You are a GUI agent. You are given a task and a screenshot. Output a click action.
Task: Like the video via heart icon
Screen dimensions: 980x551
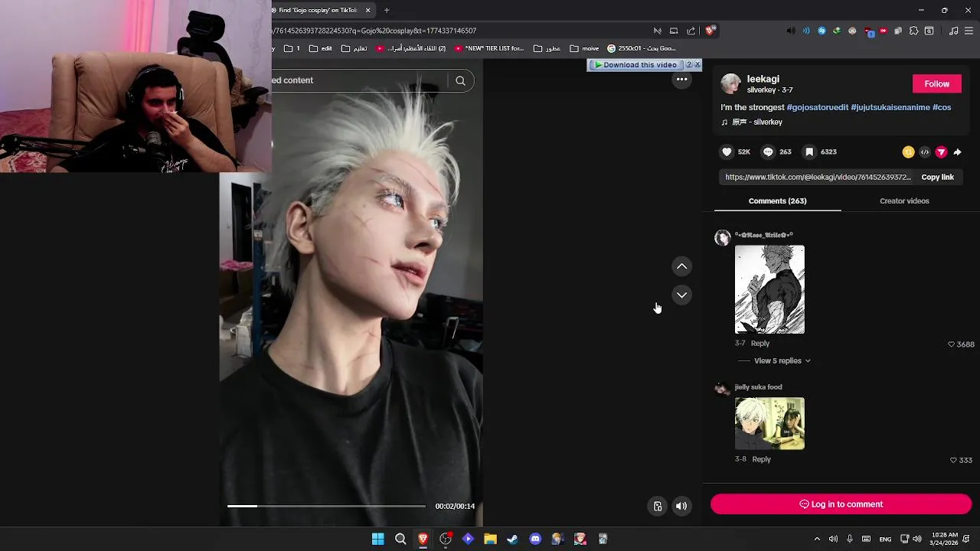(727, 152)
